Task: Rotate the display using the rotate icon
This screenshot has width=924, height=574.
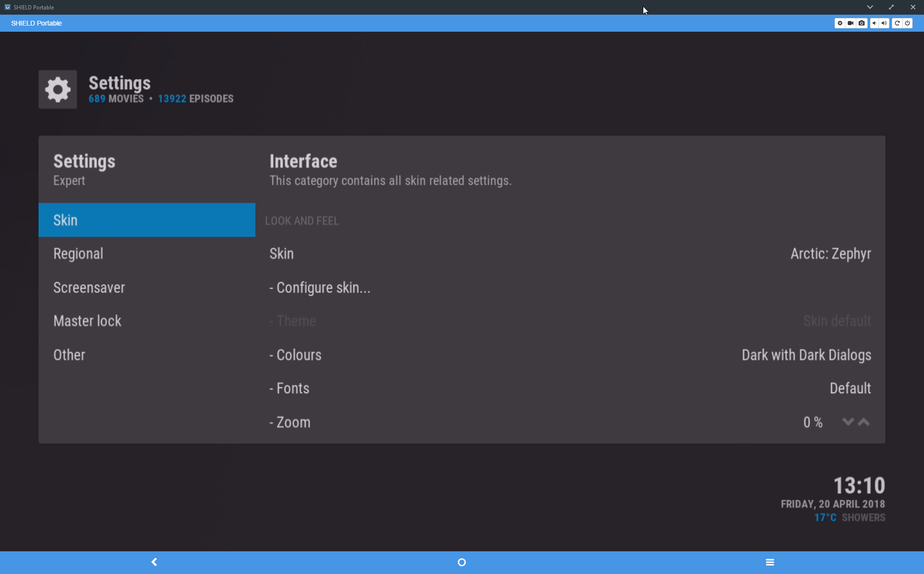Action: (897, 23)
